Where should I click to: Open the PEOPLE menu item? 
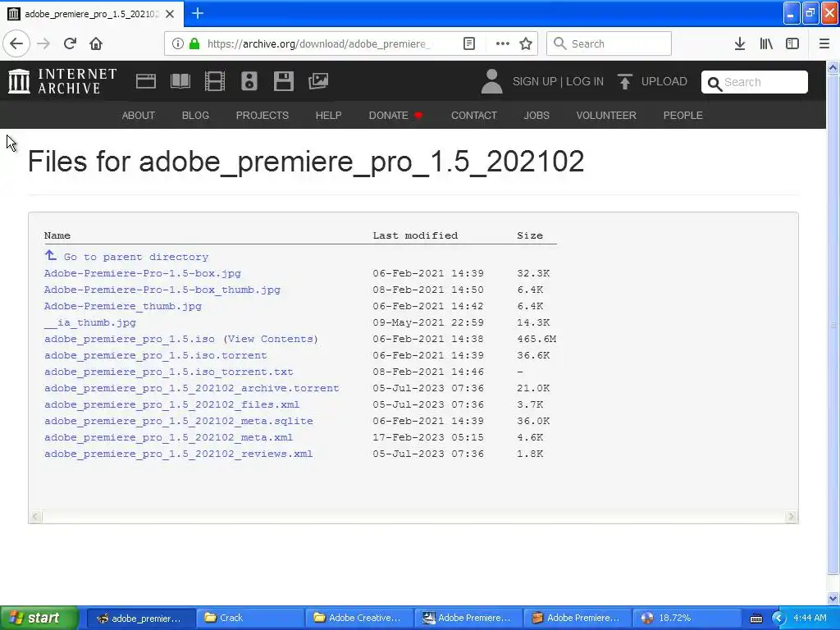(683, 115)
